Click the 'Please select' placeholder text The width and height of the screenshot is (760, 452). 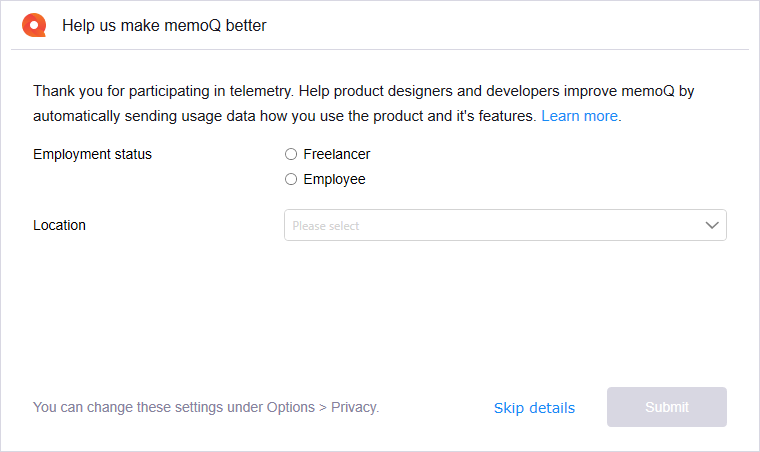326,226
